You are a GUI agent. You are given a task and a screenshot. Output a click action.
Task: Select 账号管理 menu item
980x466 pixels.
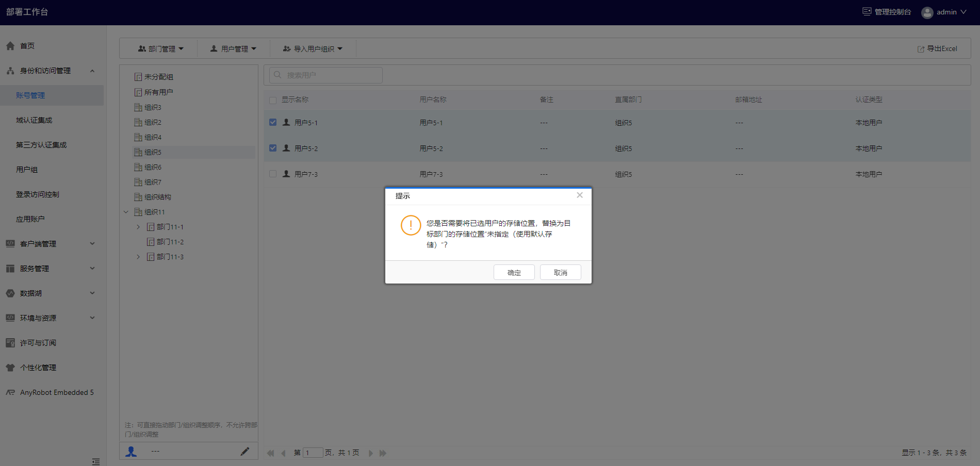click(x=52, y=95)
